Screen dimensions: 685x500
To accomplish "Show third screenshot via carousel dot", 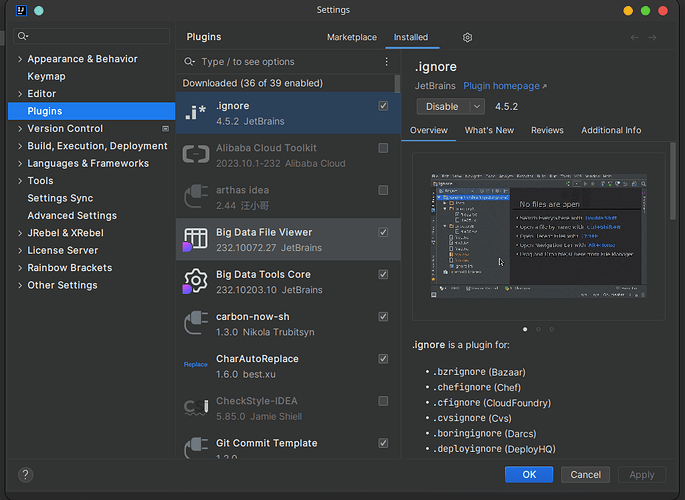I will 552,329.
